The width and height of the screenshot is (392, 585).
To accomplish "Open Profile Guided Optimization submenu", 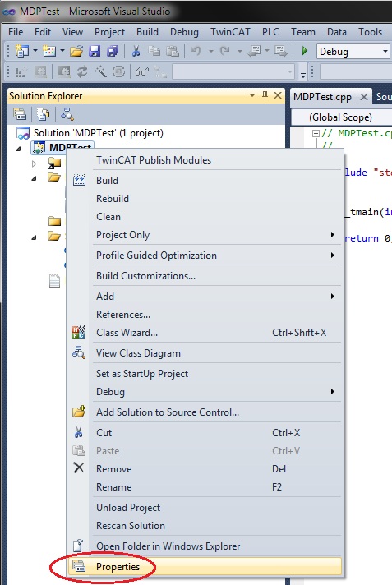I will [x=205, y=256].
